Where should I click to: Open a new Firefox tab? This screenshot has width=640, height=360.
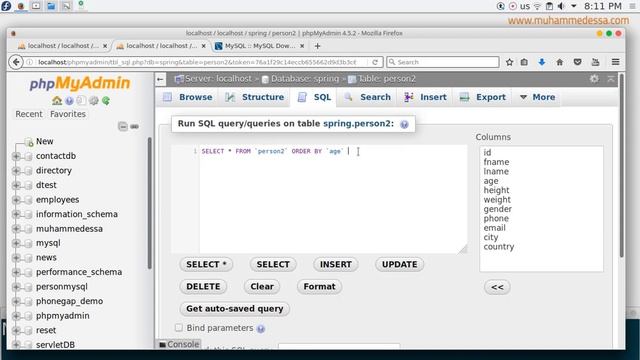tap(318, 46)
